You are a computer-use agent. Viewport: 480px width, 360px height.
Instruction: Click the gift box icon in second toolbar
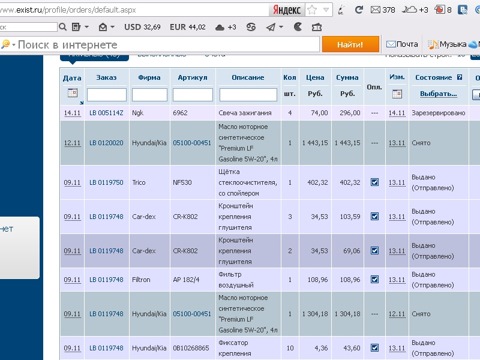[x=316, y=27]
